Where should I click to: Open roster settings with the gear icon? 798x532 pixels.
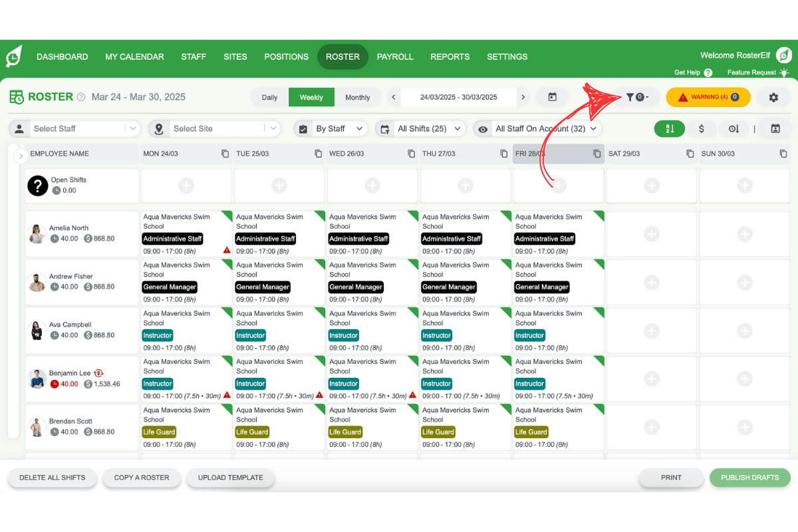[x=773, y=96]
